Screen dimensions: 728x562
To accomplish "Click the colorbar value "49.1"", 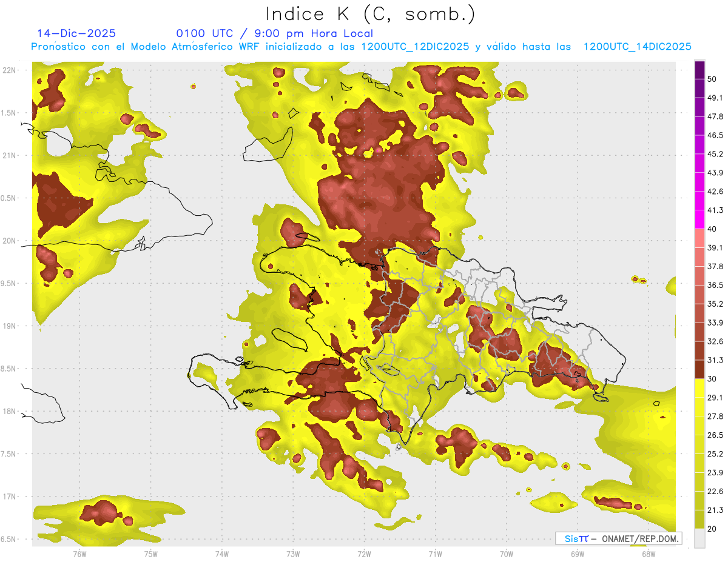I will (715, 98).
